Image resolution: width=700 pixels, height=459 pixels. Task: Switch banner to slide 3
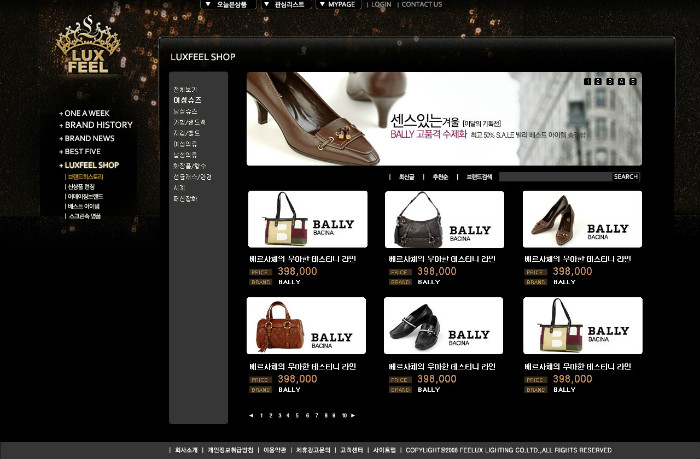[x=610, y=81]
